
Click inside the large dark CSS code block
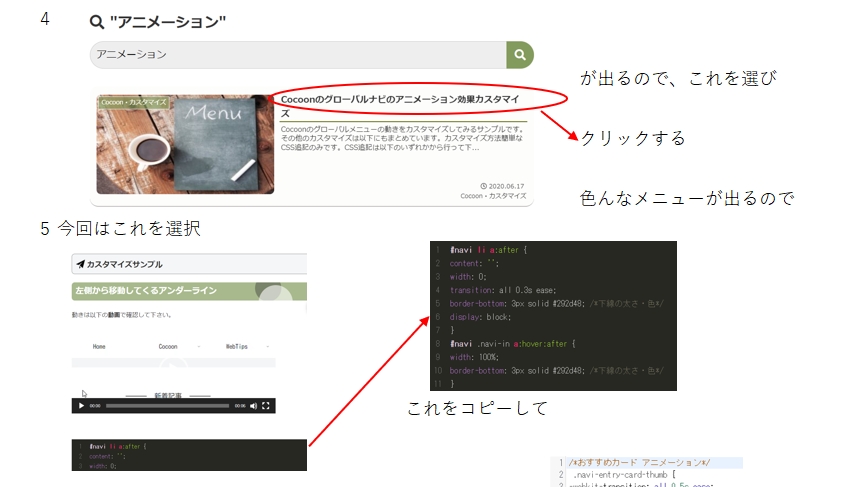552,315
